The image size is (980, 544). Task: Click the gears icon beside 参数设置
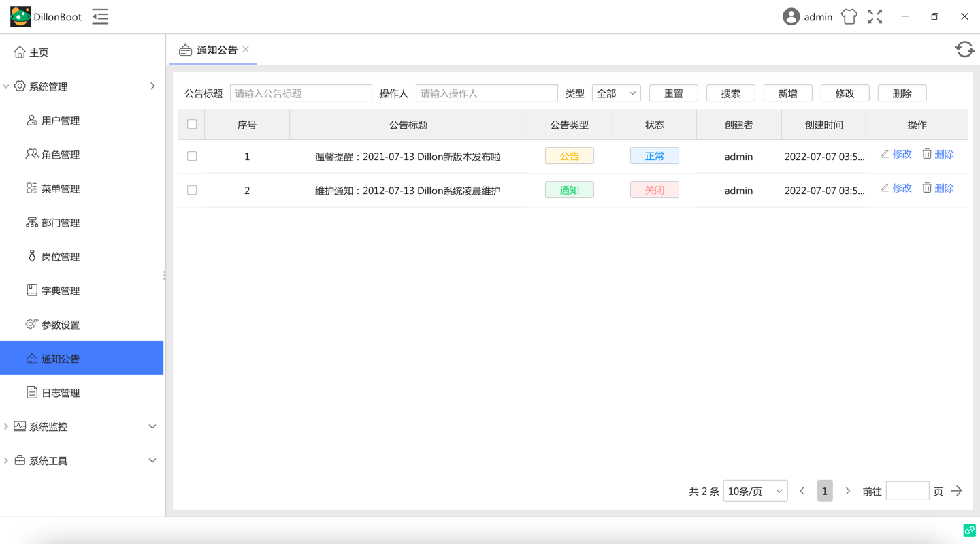click(32, 324)
